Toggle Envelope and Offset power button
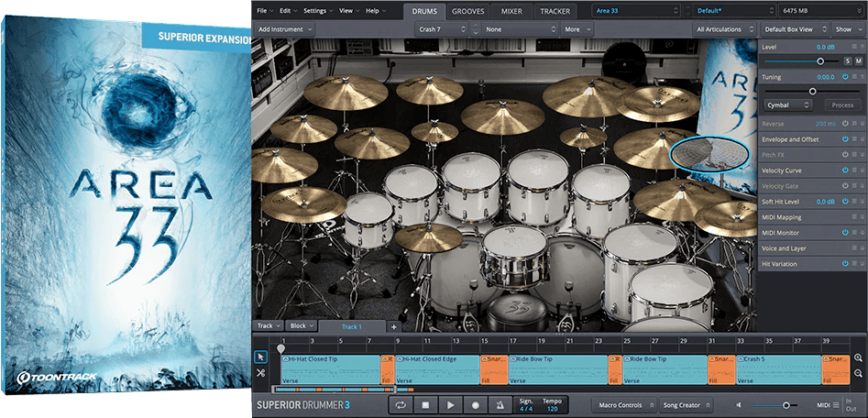 845,139
